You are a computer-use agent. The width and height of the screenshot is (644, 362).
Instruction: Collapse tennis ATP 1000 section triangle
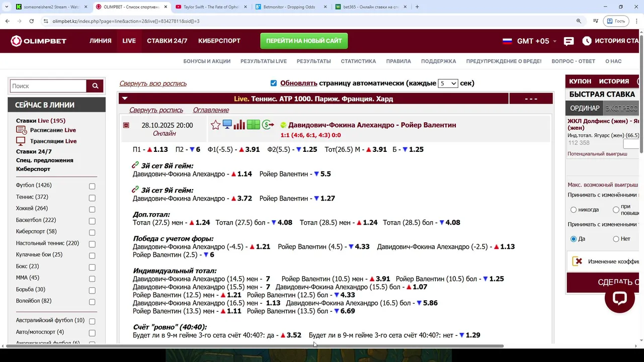coord(125,99)
